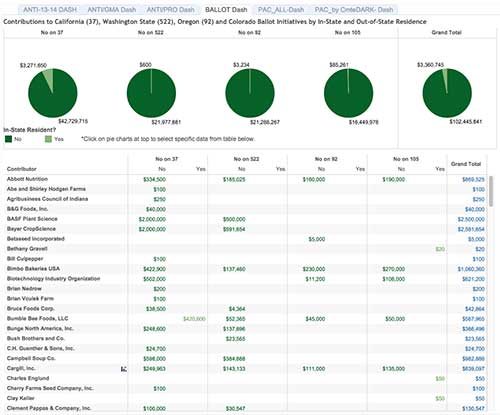The height and width of the screenshot is (415, 500).
Task: Click Cargill's $135,000 No on 105 value
Action: coord(394,369)
